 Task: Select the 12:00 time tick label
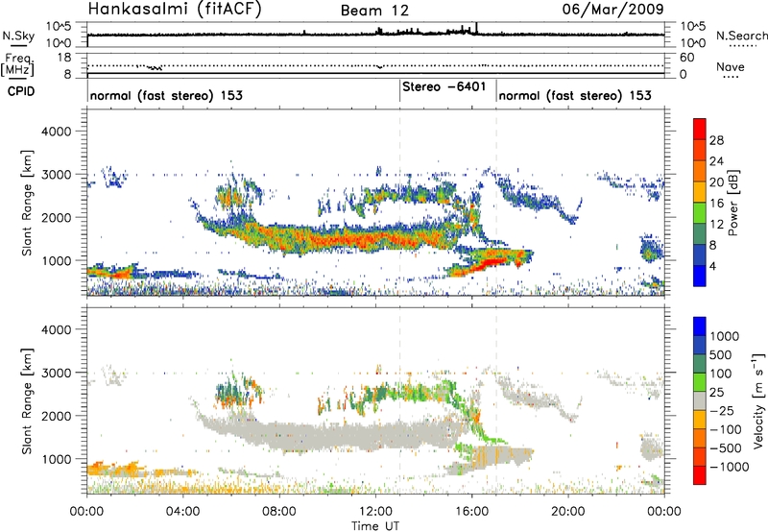(x=375, y=512)
